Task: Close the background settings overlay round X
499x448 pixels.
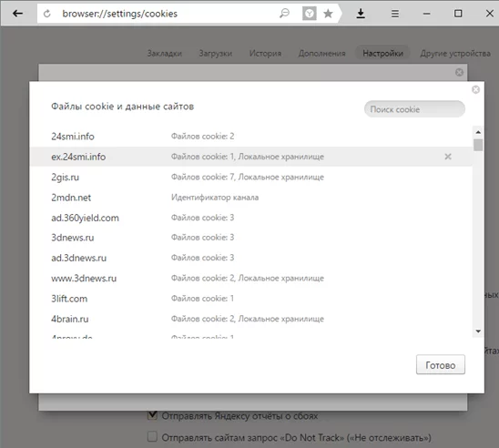Action: (x=459, y=72)
